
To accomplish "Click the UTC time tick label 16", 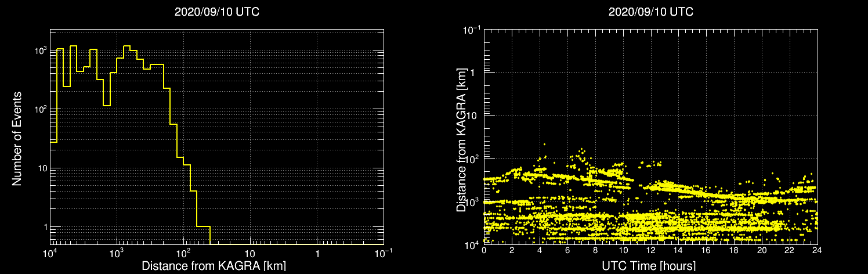I will 706,250.
